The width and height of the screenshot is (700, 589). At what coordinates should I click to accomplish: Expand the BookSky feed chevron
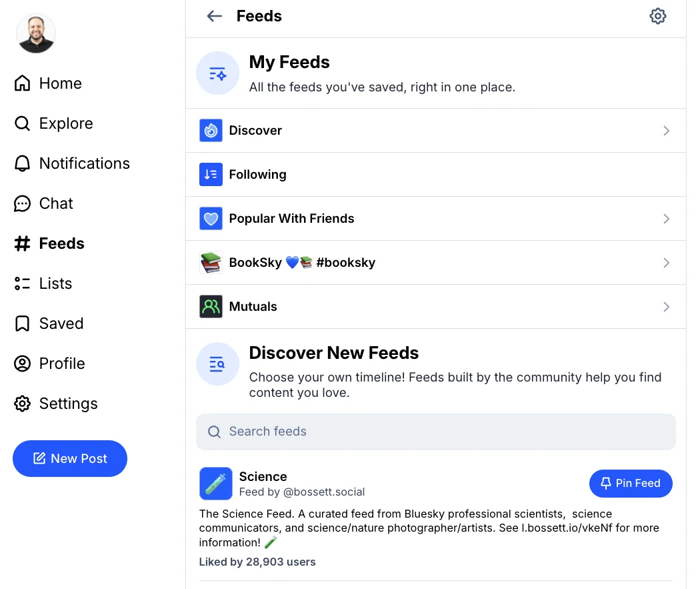[666, 263]
